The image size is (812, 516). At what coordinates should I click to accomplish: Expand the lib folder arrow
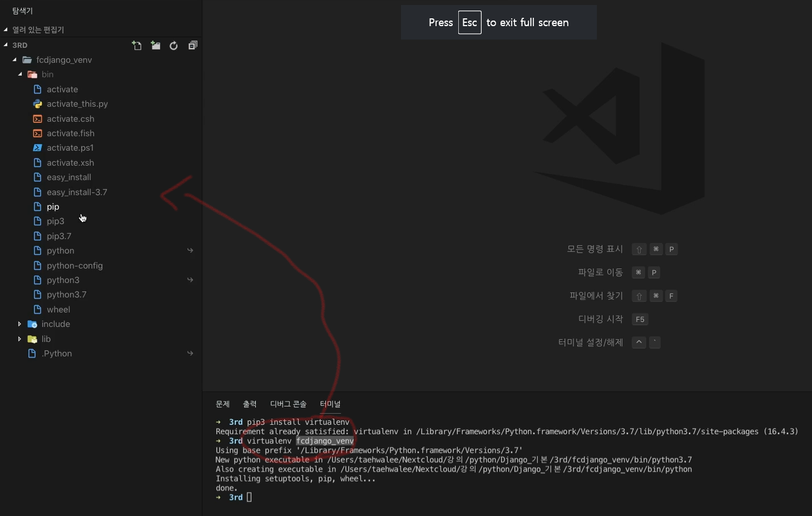coord(19,339)
